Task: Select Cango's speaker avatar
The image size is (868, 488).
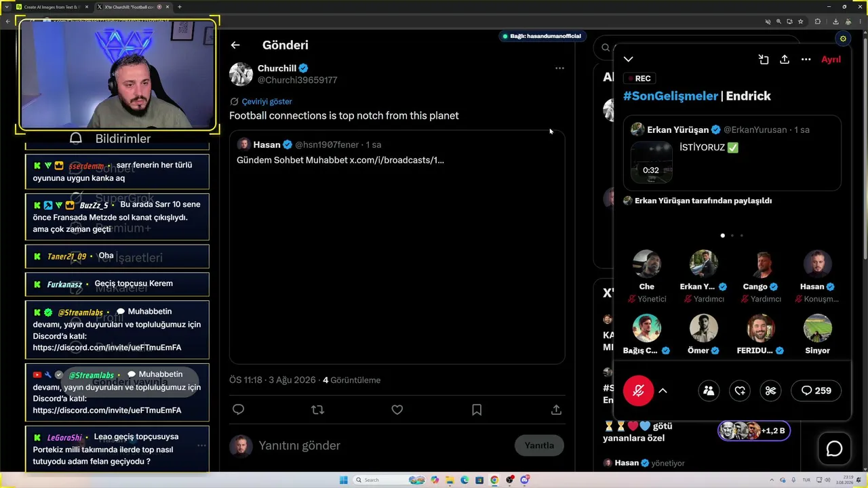Action: coord(760,264)
